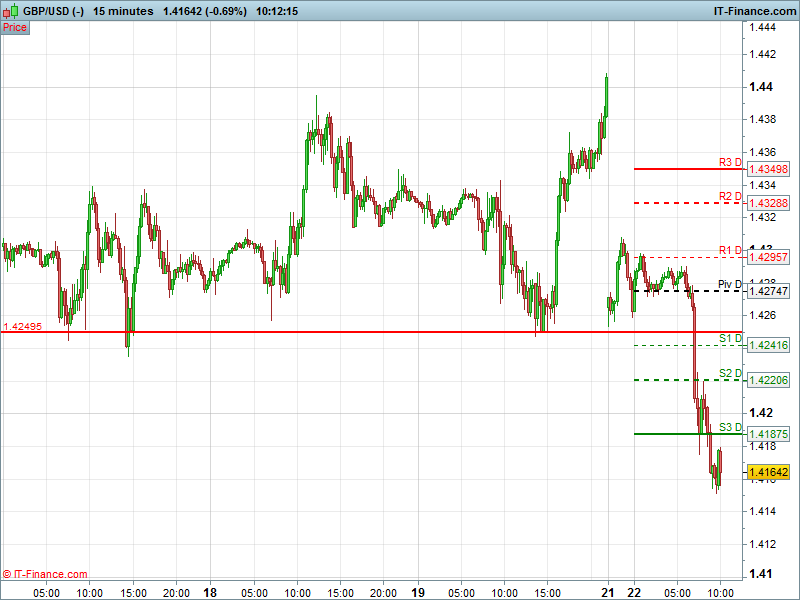The width and height of the screenshot is (800, 600).
Task: Select the S2 D price label 1.42206
Action: [x=768, y=380]
